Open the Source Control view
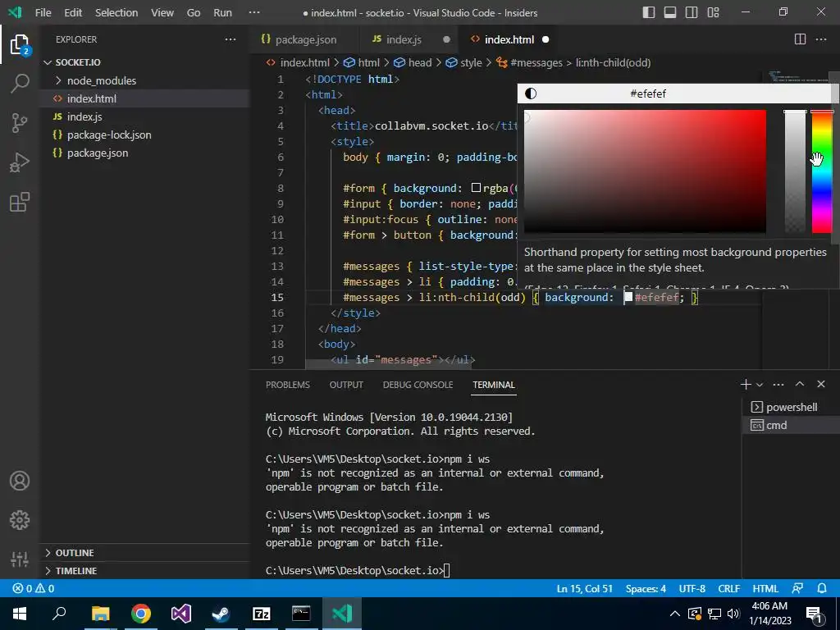 pos(20,123)
